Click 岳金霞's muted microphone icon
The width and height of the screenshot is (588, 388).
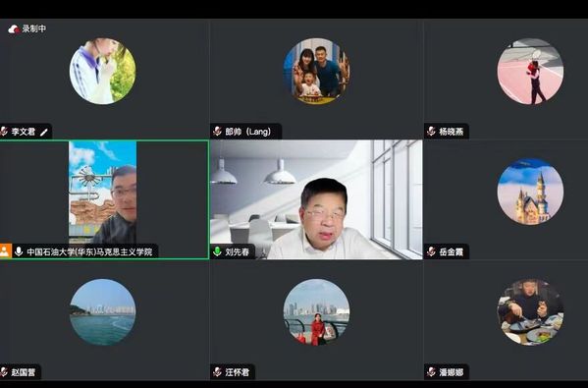[432, 251]
